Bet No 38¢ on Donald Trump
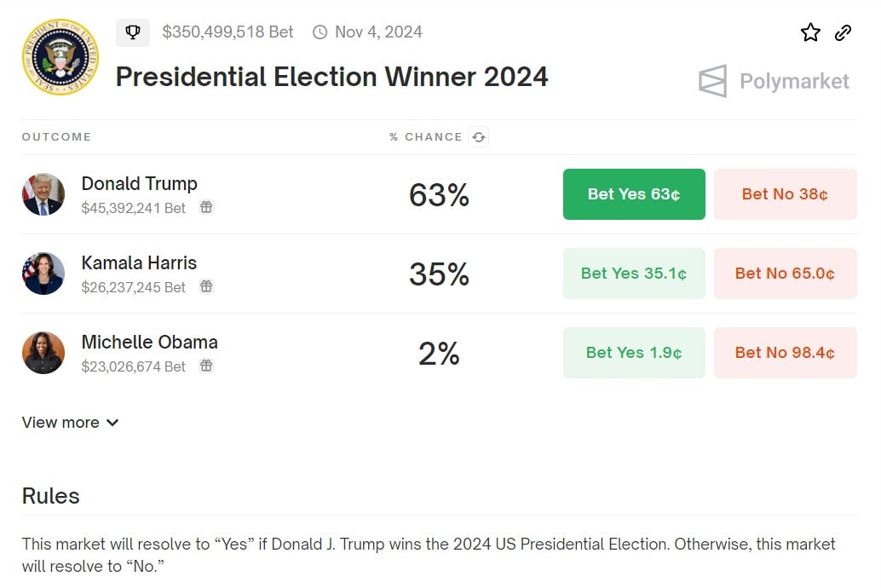 click(785, 194)
